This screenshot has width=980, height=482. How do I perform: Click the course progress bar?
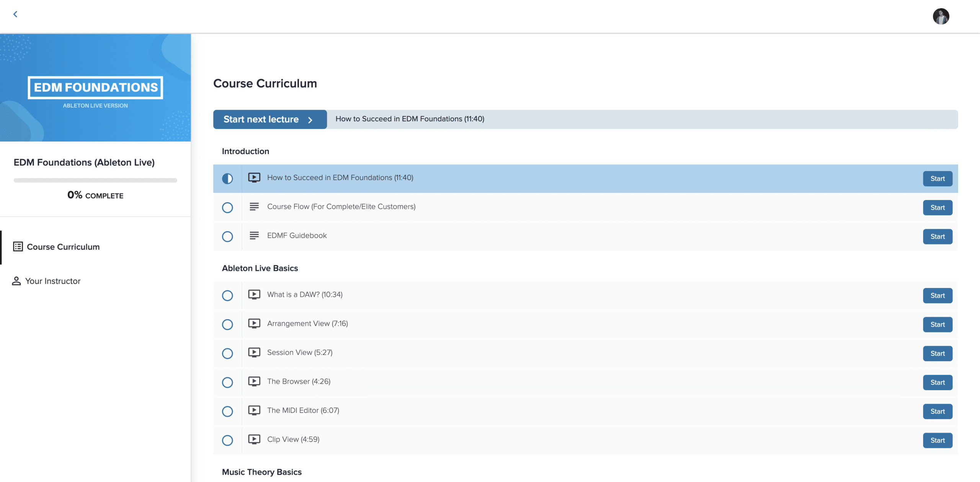95,180
